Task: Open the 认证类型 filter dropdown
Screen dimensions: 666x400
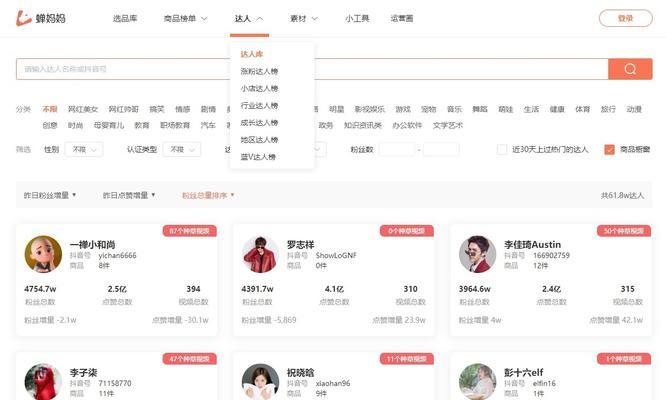Action: click(182, 149)
